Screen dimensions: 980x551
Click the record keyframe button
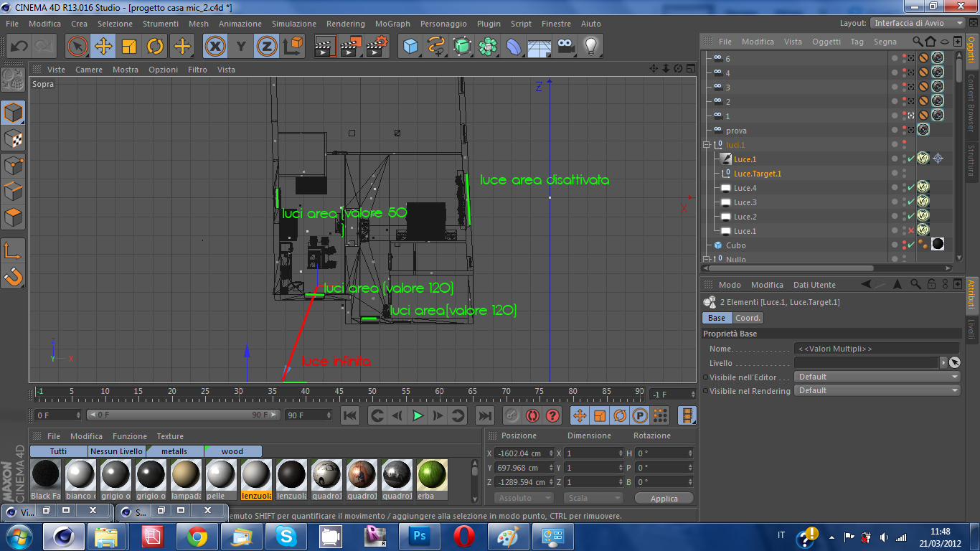tap(512, 415)
